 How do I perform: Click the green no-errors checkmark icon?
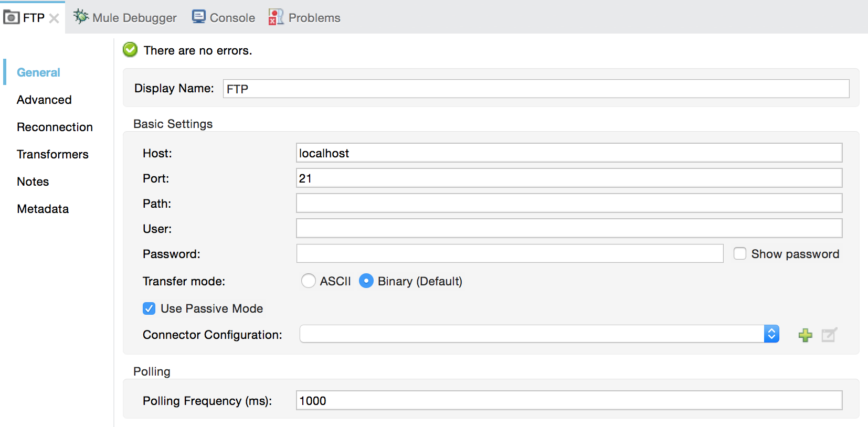point(130,50)
